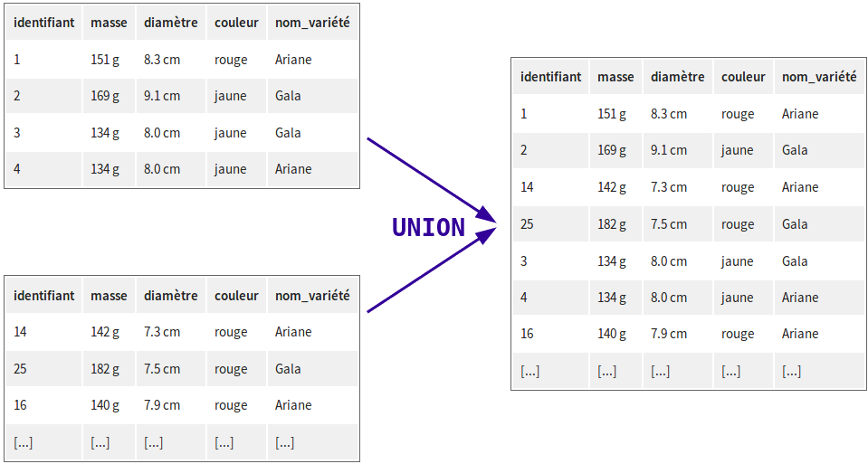Screen dimensions: 868x464
Task: Click the upper arrow pointing to the result table
Action: tap(432, 180)
